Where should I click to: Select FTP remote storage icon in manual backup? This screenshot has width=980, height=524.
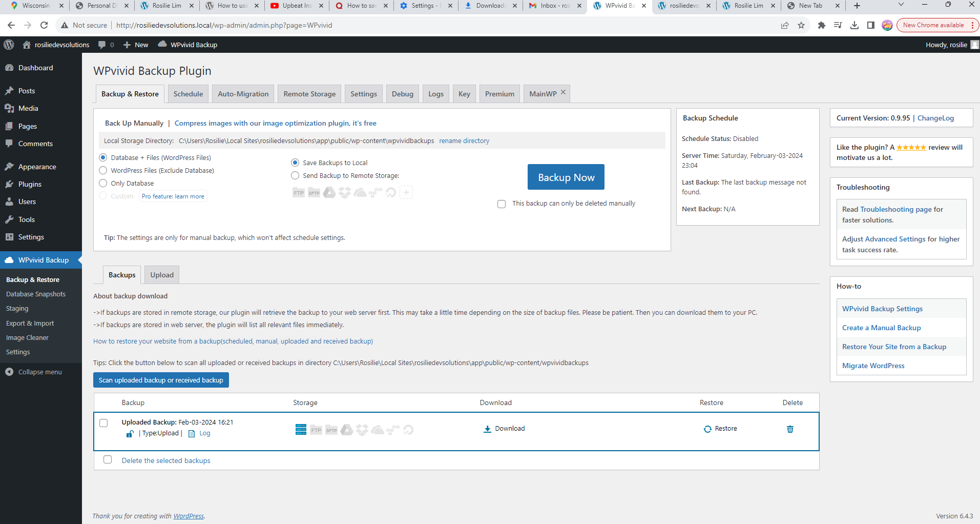[299, 193]
